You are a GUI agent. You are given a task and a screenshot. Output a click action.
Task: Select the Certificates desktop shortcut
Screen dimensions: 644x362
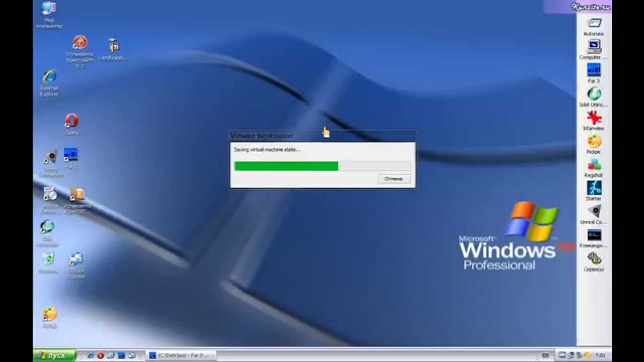pyautogui.click(x=113, y=49)
